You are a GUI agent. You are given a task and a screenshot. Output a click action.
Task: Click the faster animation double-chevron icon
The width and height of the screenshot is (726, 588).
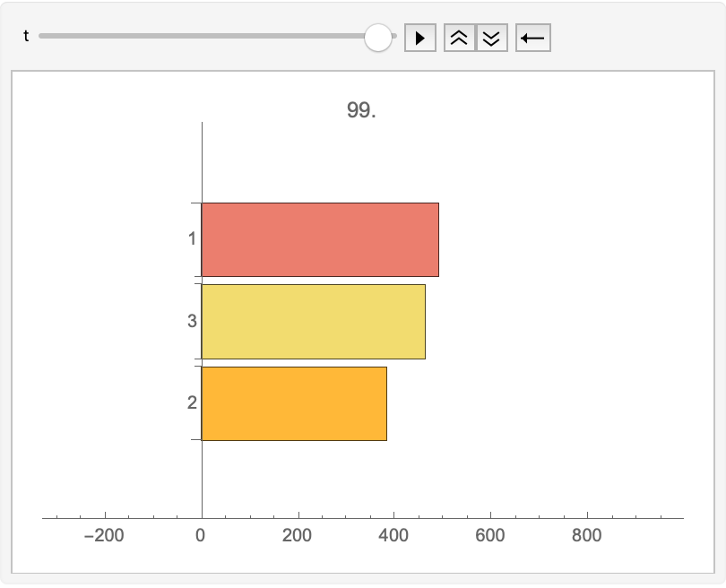coord(457,37)
